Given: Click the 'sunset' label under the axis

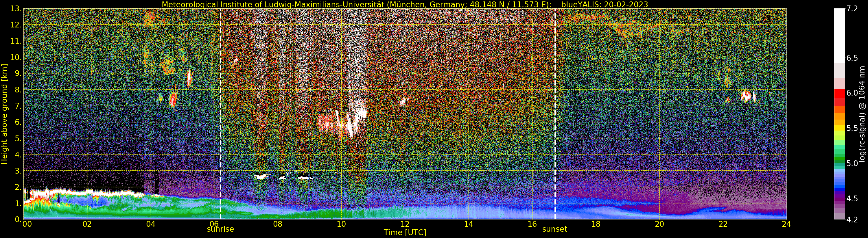Looking at the screenshot, I should (x=555, y=229).
